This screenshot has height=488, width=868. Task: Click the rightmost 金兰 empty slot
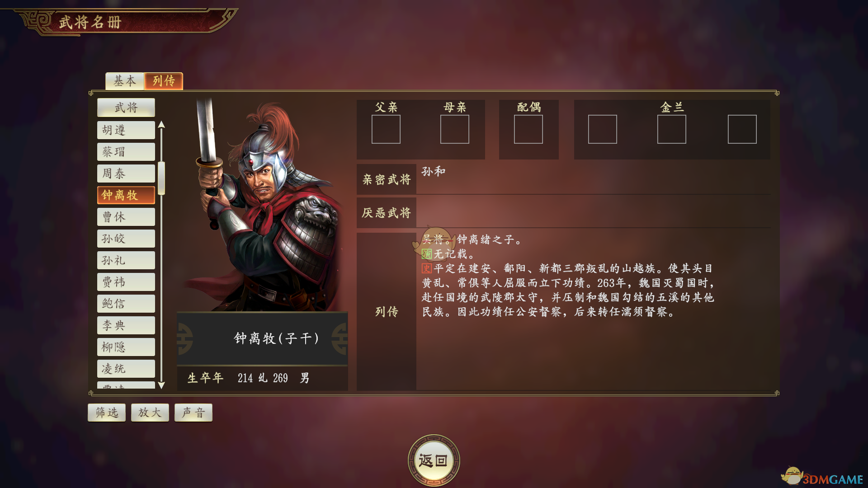click(x=742, y=129)
